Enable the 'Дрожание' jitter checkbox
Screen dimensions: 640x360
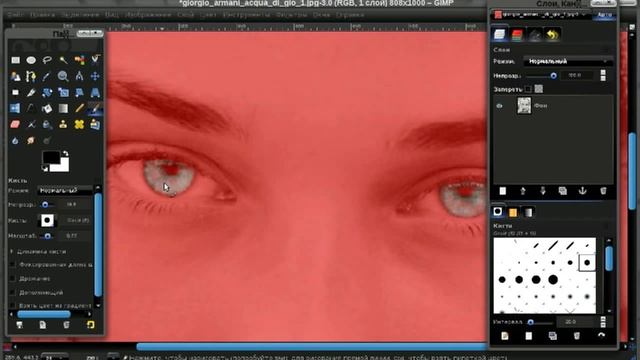tap(13, 279)
